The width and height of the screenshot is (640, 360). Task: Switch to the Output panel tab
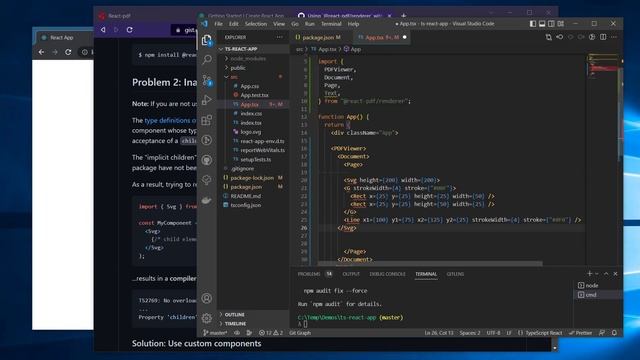click(x=351, y=274)
